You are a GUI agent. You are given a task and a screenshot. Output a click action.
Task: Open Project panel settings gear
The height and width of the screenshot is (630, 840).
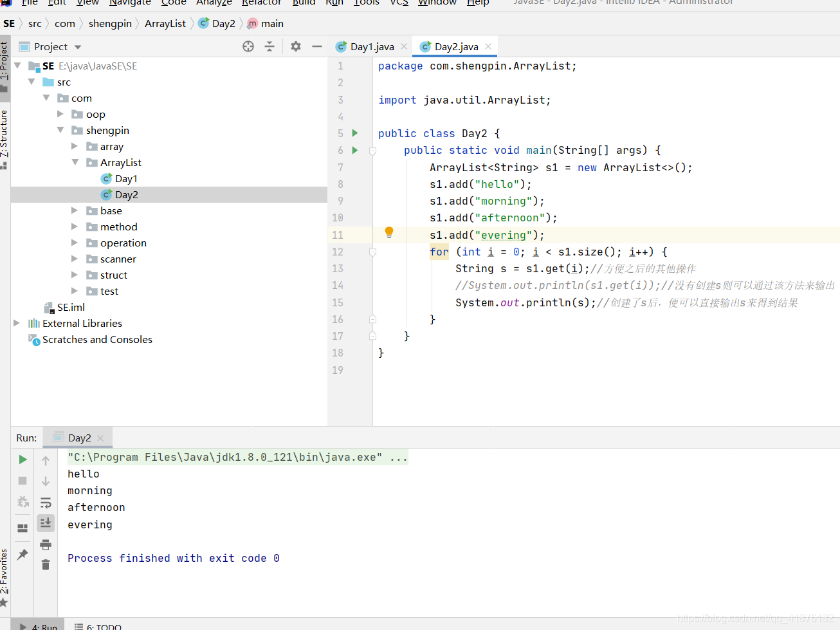(296, 46)
